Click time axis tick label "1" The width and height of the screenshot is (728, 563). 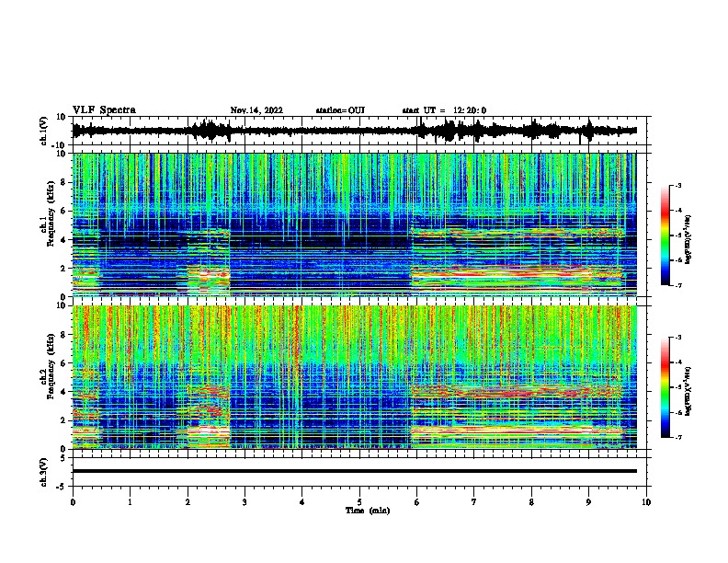130,502
